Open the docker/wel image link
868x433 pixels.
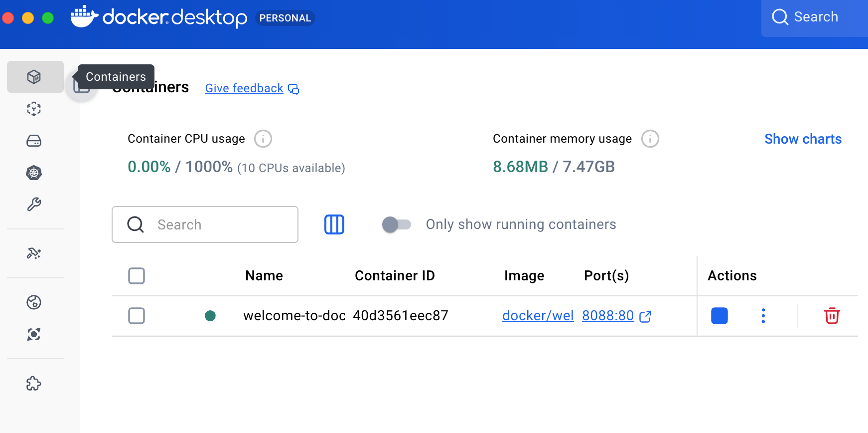tap(538, 316)
